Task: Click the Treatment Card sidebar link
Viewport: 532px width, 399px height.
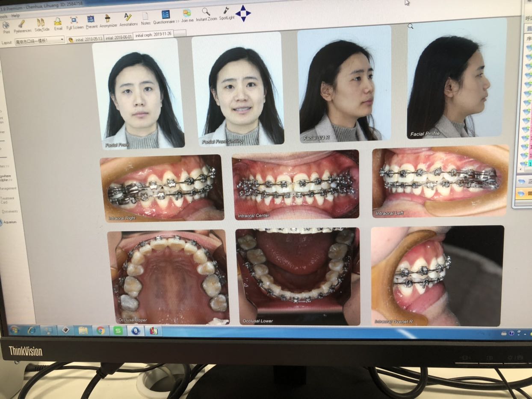Action: (7, 200)
